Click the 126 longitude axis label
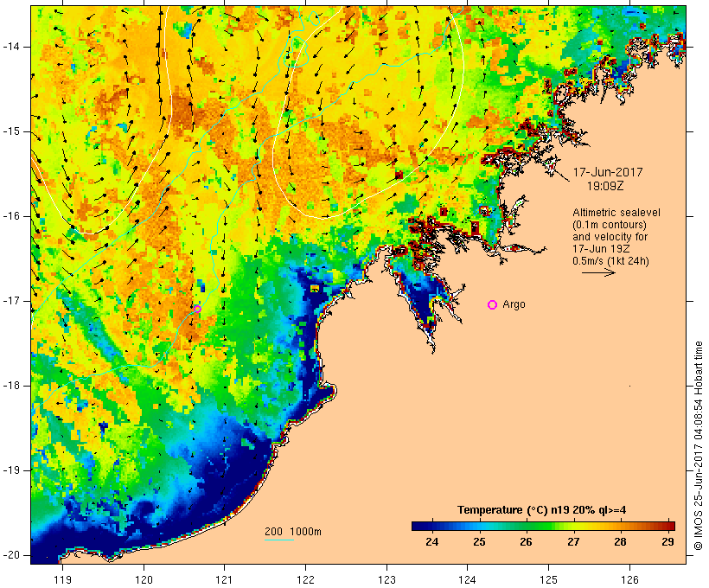The image size is (709, 588). [x=629, y=579]
